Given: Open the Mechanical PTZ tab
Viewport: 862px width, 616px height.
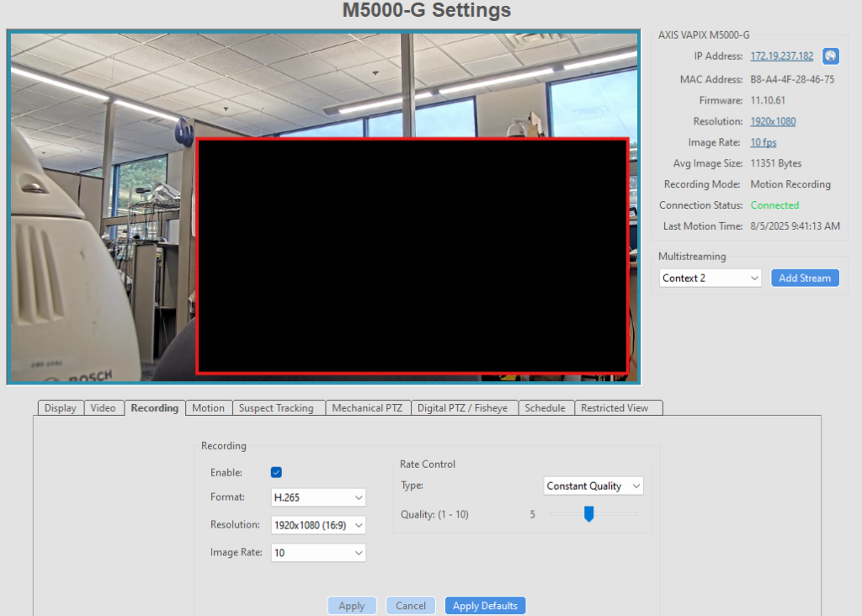Looking at the screenshot, I should pyautogui.click(x=367, y=408).
